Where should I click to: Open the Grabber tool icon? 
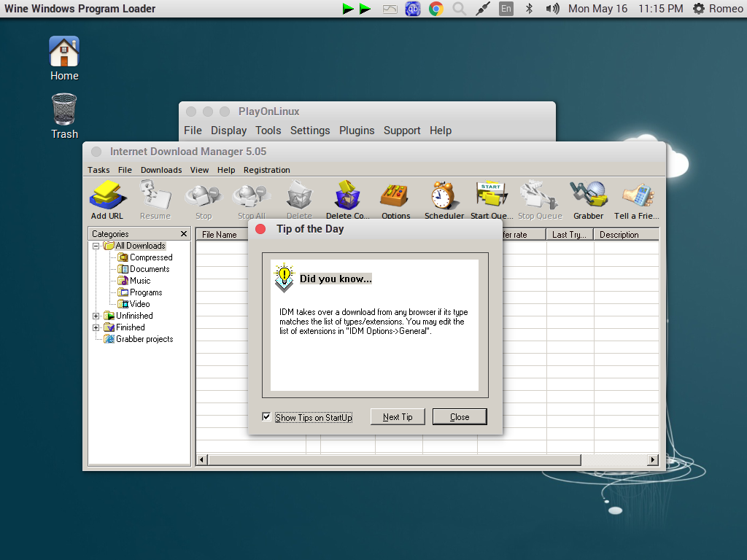tap(588, 195)
